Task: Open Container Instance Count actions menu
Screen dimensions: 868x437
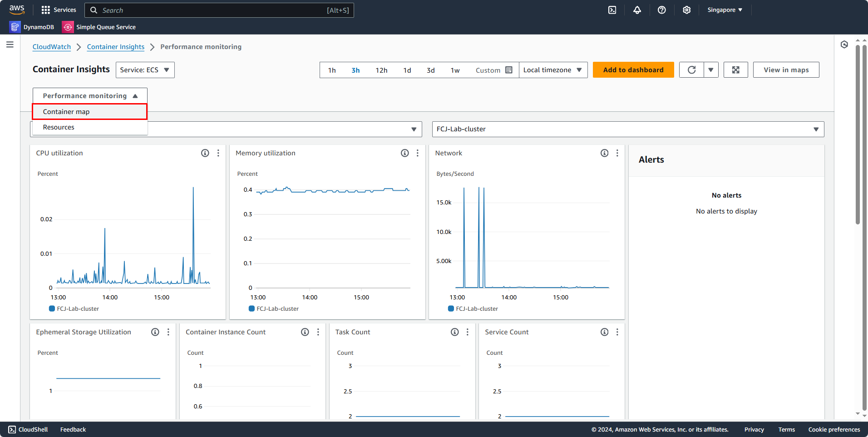Action: pyautogui.click(x=318, y=332)
